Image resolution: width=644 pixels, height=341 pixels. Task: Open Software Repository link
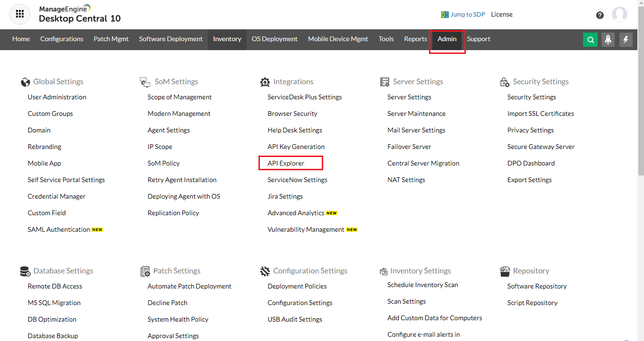pos(537,286)
